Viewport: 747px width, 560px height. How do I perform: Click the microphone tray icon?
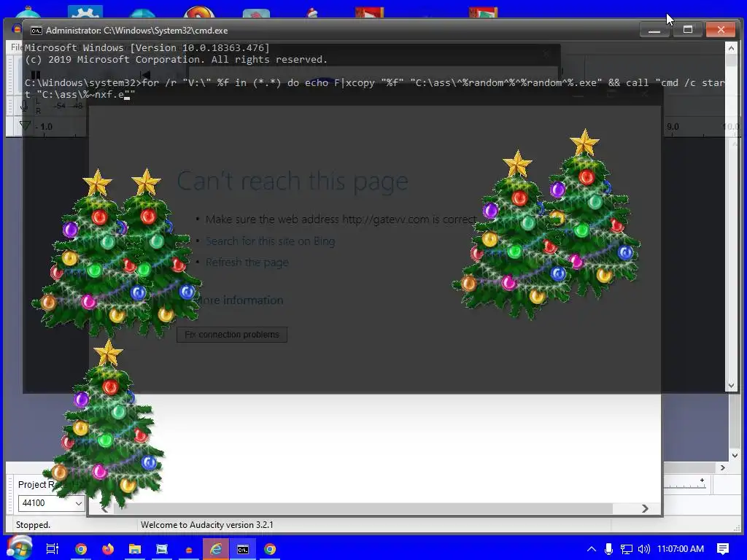tap(608, 548)
